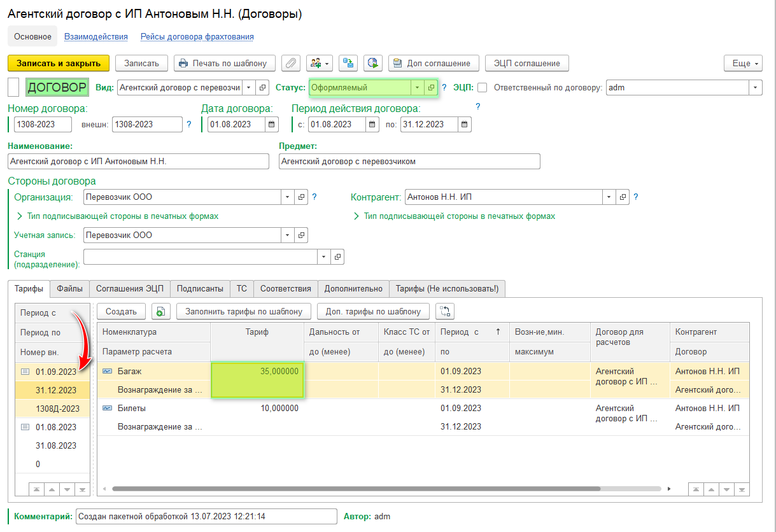Open calendar picker for Дата договора
Viewport: 776px width, 532px height.
(x=272, y=125)
